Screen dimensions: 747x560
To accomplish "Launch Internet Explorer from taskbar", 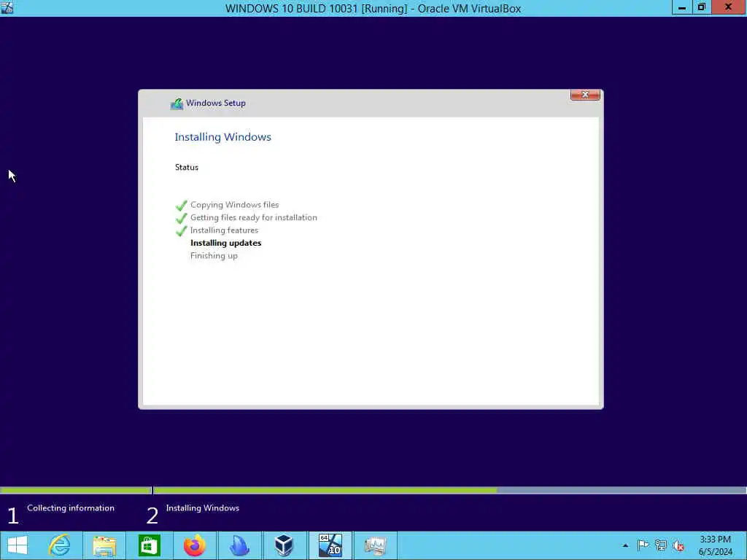I will point(60,545).
